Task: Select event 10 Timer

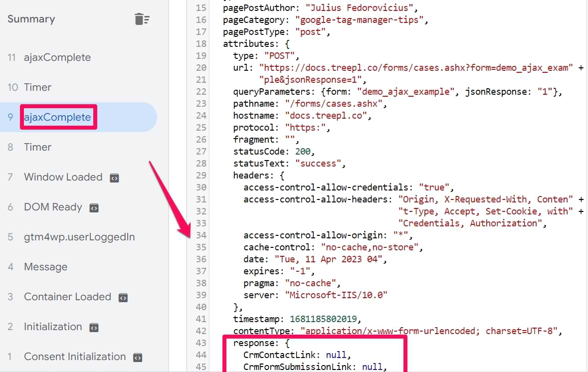Action: click(x=37, y=87)
